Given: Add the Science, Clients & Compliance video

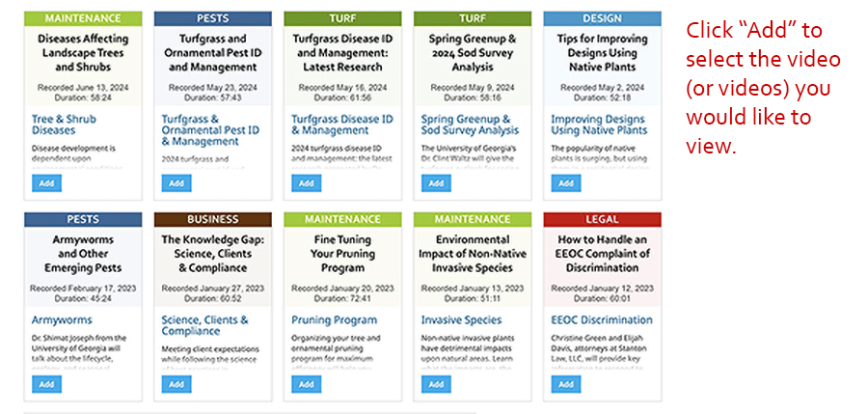Looking at the screenshot, I should 176,384.
